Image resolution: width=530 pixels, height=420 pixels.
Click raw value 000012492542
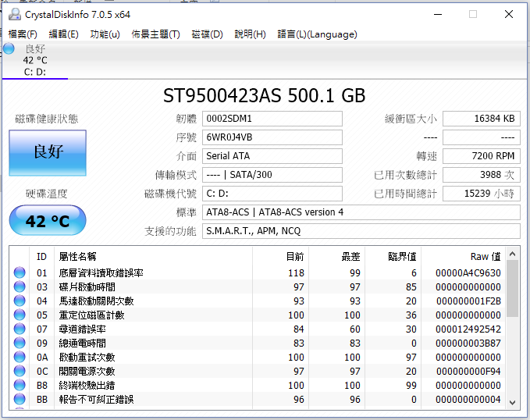pos(468,329)
